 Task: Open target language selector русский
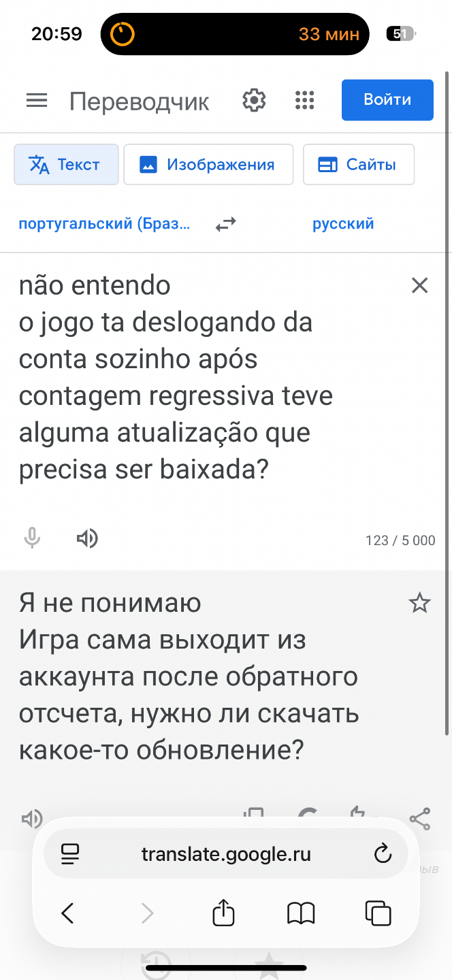coord(343,224)
